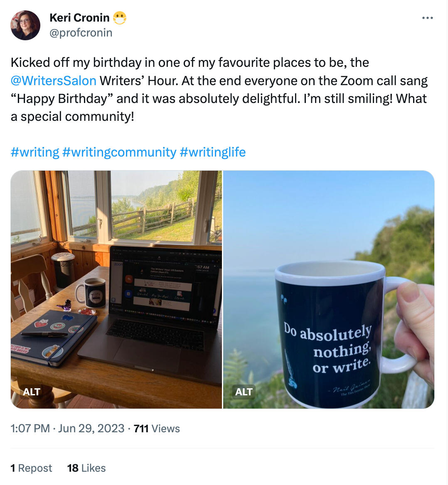This screenshot has height=485, width=448.
Task: Open Keri Cronin's profile avatar
Action: pos(25,25)
